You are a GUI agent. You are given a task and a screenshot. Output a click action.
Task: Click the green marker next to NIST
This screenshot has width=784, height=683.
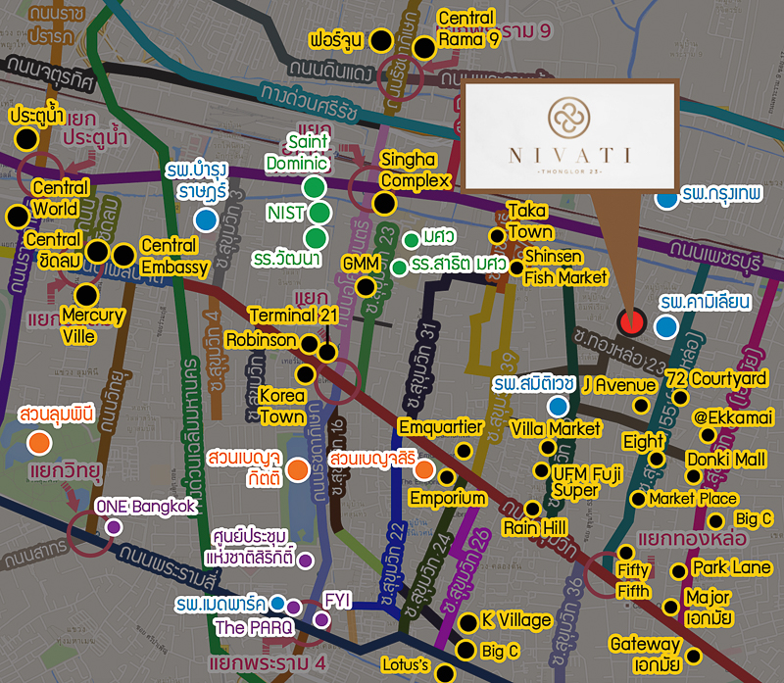tap(320, 212)
